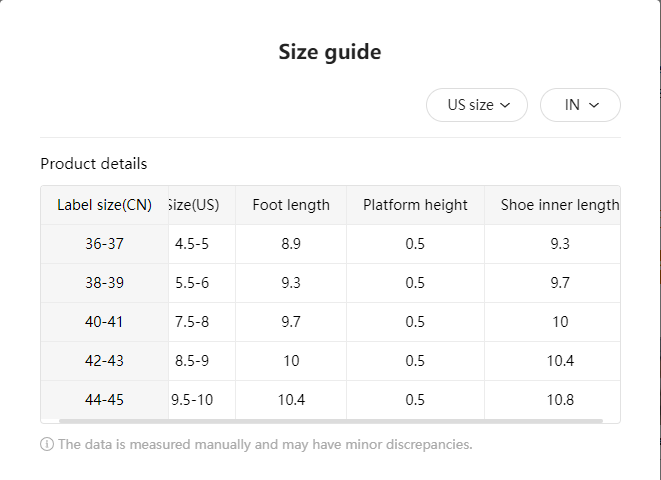Click the Product details heading

tap(93, 164)
